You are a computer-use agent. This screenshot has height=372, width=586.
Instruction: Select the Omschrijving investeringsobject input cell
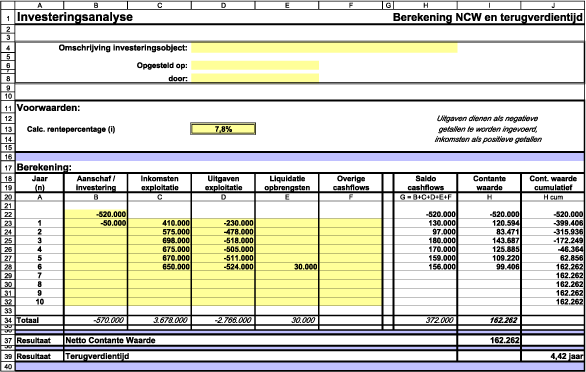tap(324, 48)
